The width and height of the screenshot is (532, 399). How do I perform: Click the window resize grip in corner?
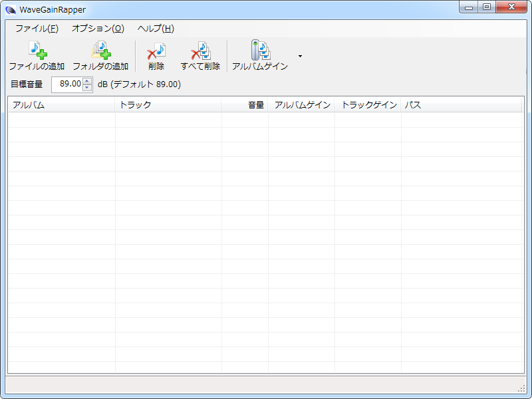[x=521, y=388]
